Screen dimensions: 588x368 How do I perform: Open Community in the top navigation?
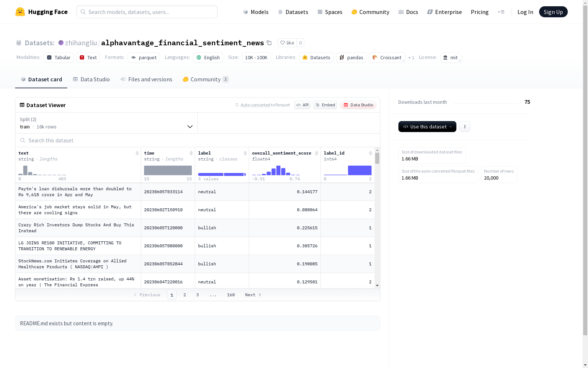[370, 12]
